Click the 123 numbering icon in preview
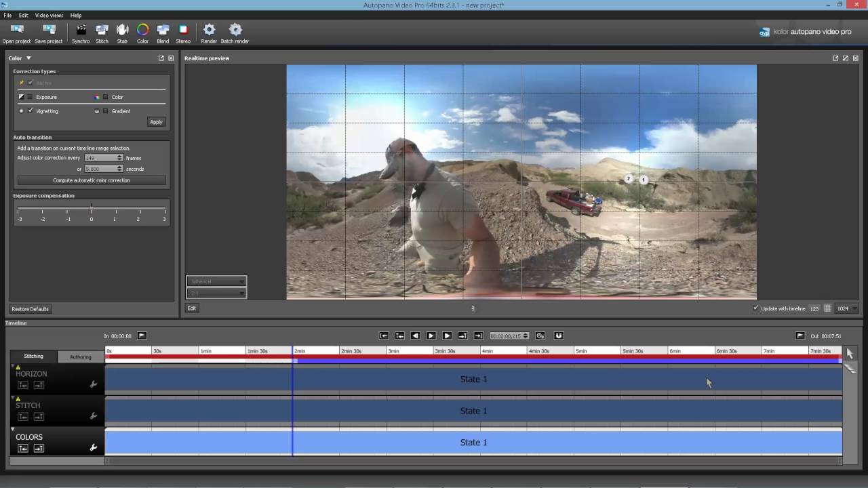Viewport: 868px width, 488px height. click(814, 308)
